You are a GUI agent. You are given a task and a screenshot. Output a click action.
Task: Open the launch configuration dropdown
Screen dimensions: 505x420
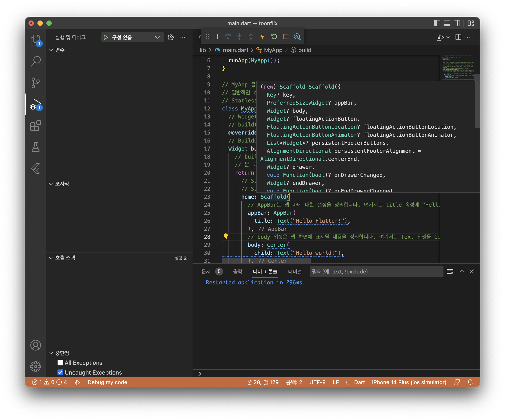(x=133, y=37)
